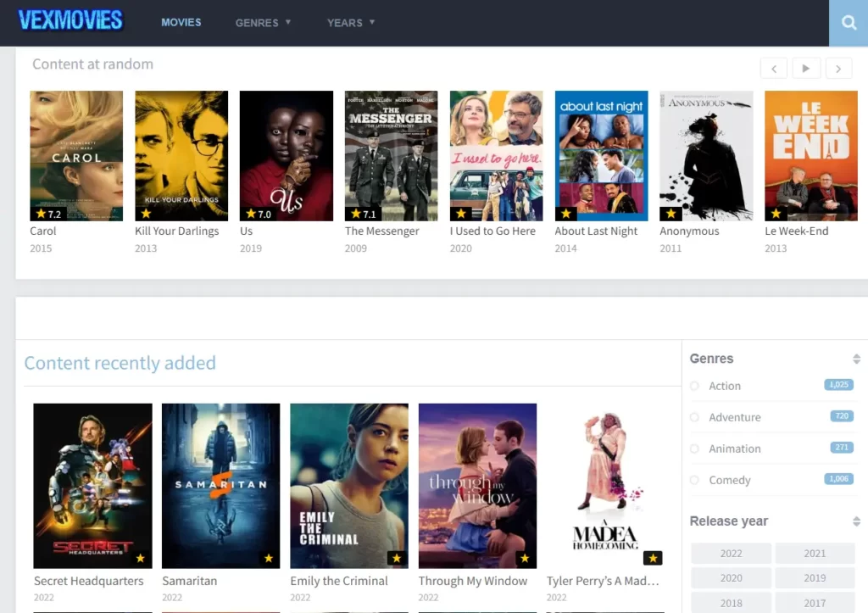Select the Adventure genre radio button
Image resolution: width=868 pixels, height=613 pixels.
695,417
